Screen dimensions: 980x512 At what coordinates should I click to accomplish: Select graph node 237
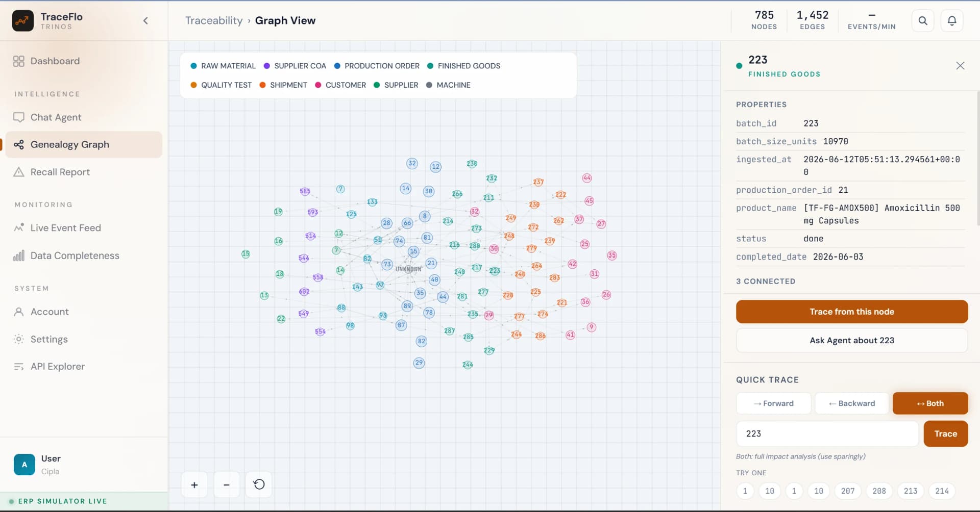(x=538, y=182)
